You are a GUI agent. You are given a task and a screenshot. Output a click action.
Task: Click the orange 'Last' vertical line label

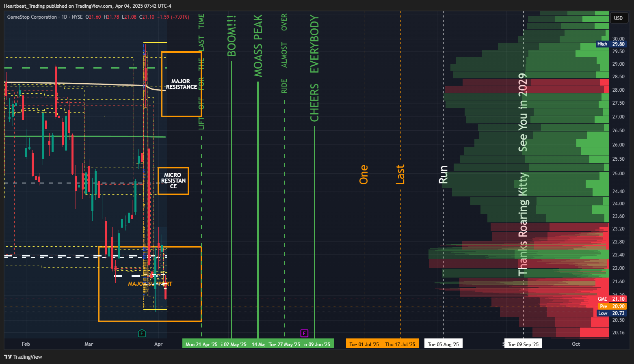coord(400,174)
